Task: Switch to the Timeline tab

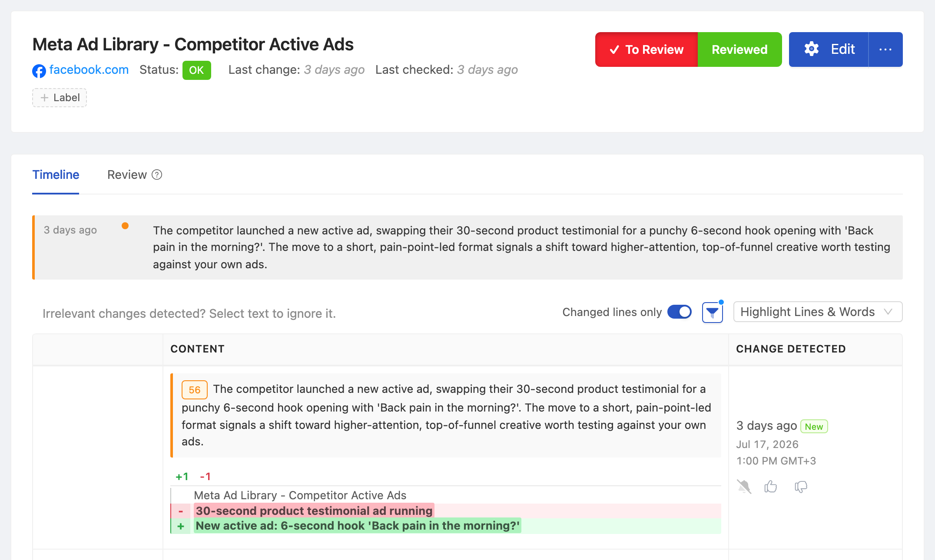Action: tap(56, 175)
